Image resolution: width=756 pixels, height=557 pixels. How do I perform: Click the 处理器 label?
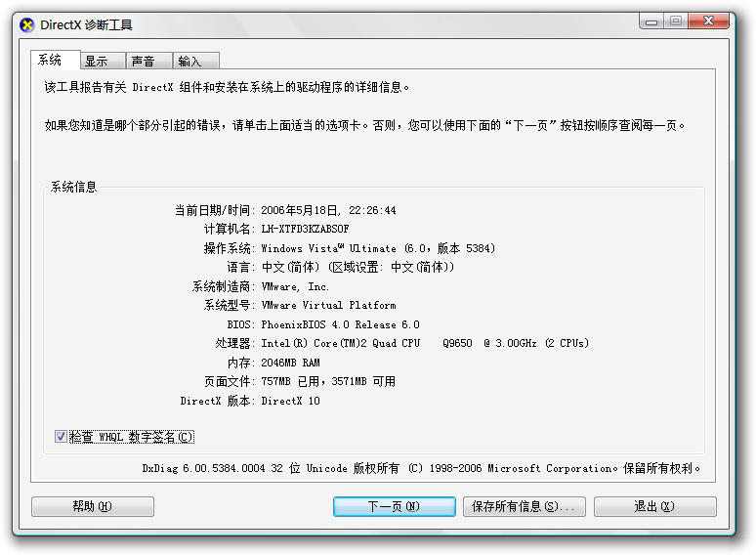[234, 343]
